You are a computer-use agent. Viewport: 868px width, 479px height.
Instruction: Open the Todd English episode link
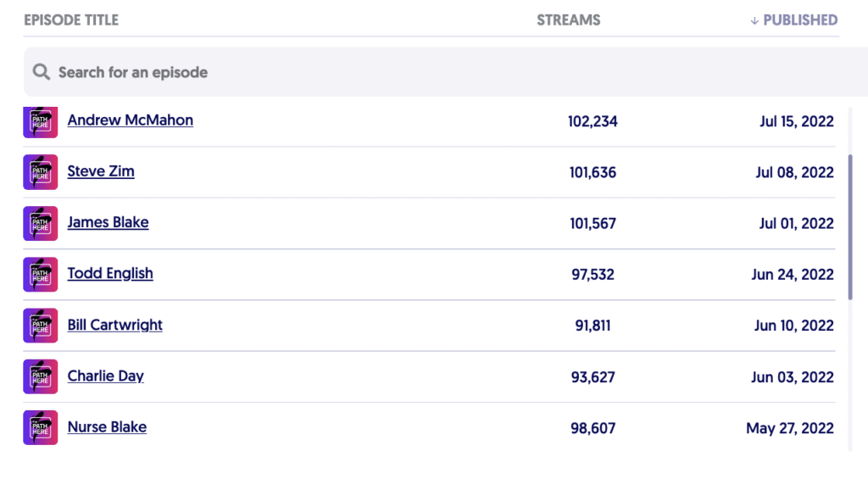point(110,273)
